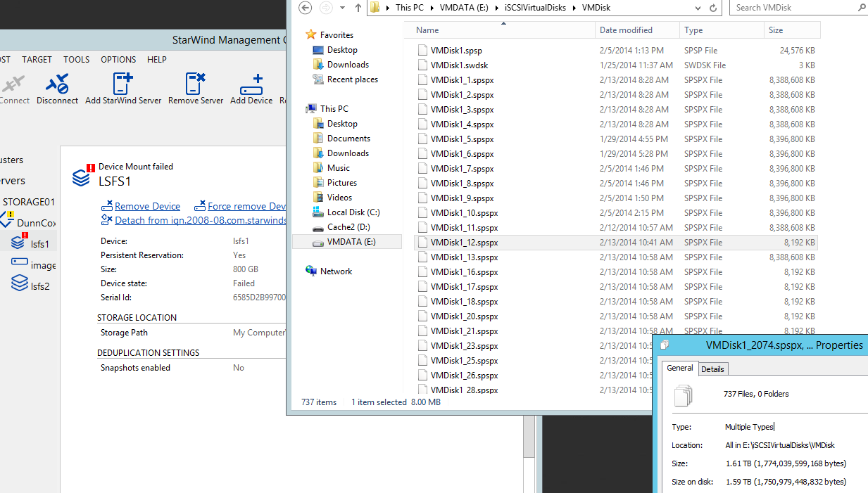
Task: Expand breadcrumb arrow after This PC
Action: tap(434, 8)
